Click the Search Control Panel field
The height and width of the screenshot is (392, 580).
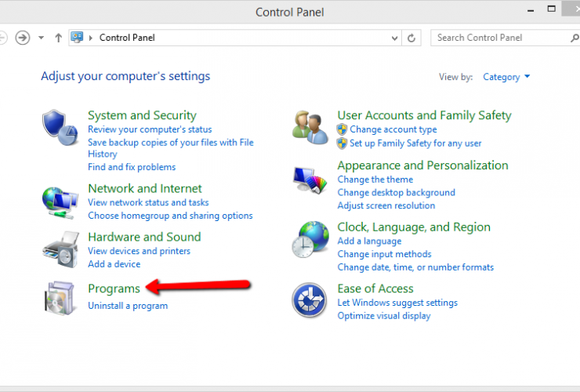coord(502,38)
